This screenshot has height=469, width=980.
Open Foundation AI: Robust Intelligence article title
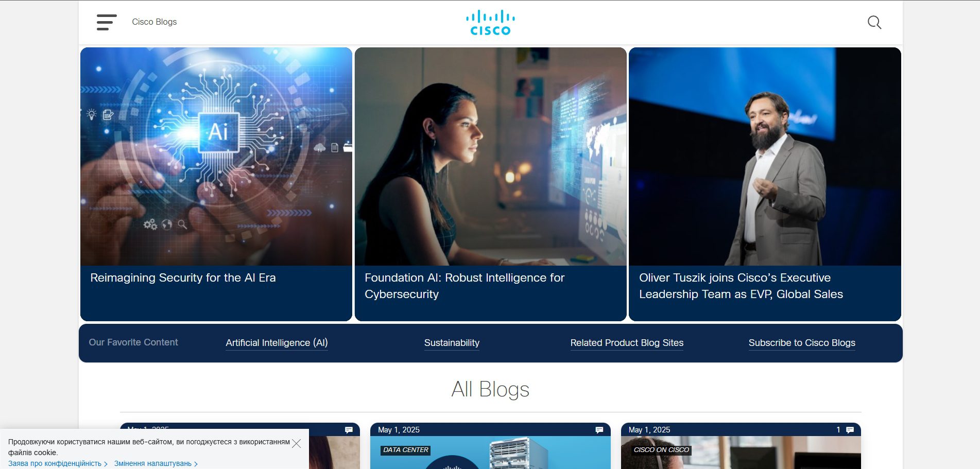[465, 286]
